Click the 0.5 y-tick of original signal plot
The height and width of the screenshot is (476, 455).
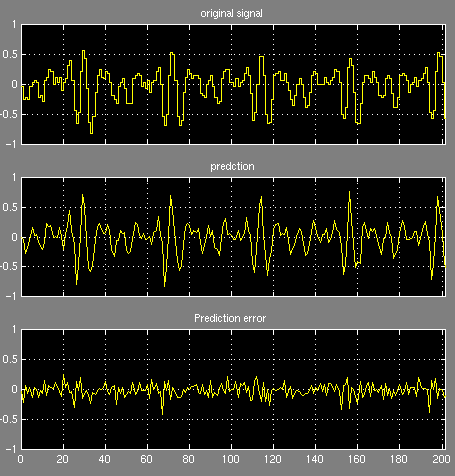tap(10, 54)
